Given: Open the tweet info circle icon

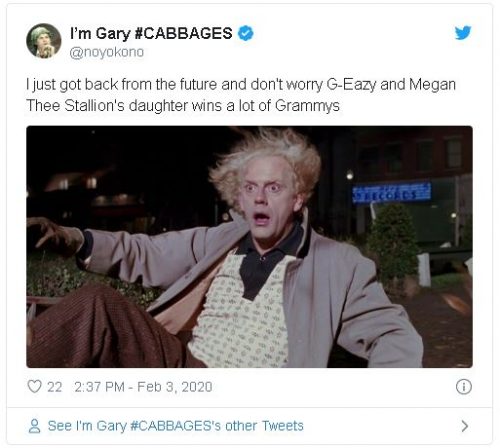Looking at the screenshot, I should pos(464,387).
